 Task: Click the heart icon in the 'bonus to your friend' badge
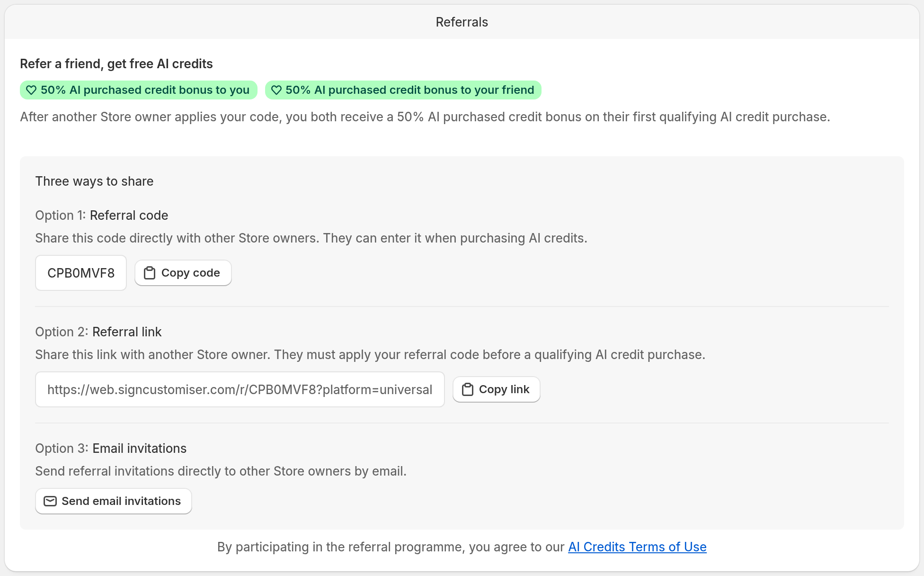276,90
